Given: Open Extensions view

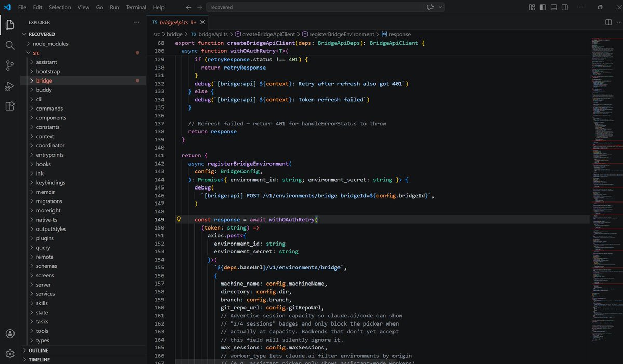Looking at the screenshot, I should click(10, 106).
